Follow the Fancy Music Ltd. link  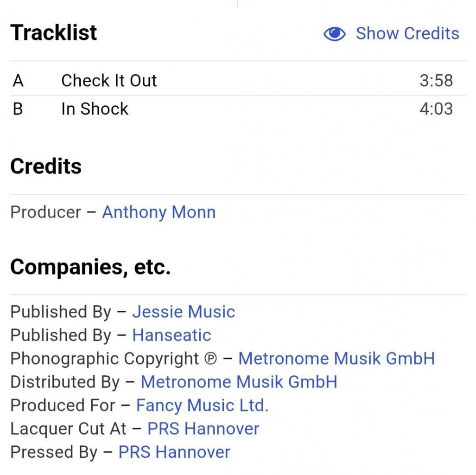pyautogui.click(x=202, y=405)
